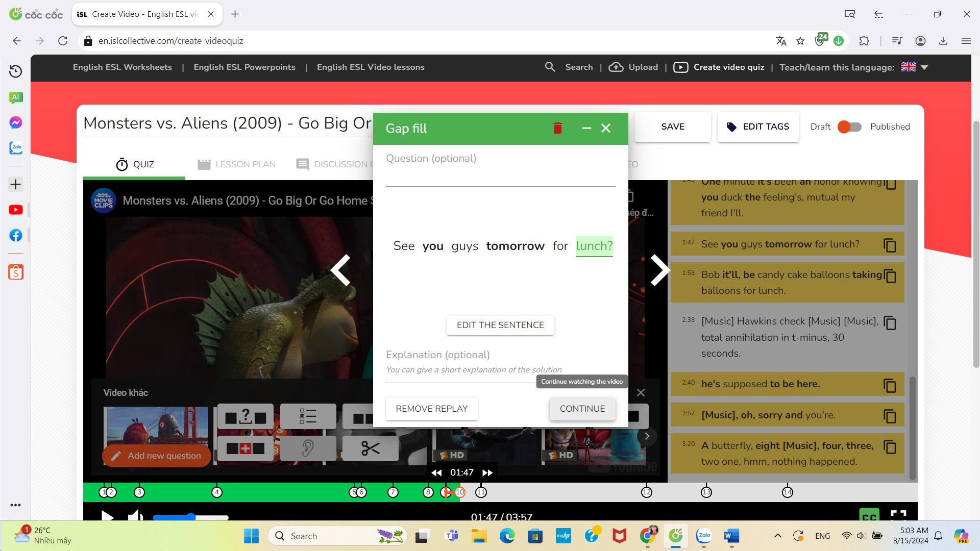This screenshot has width=980, height=551.
Task: Jump to timeline marker 4
Action: coord(217,492)
